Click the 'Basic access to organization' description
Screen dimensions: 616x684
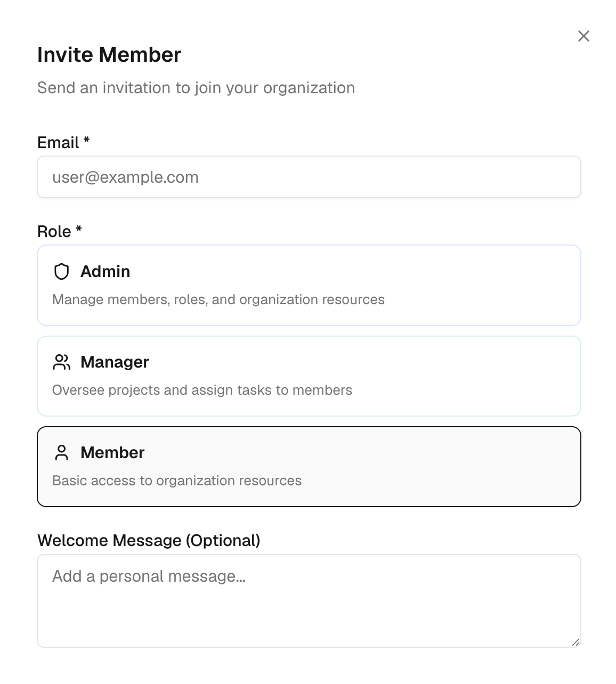coord(177,481)
